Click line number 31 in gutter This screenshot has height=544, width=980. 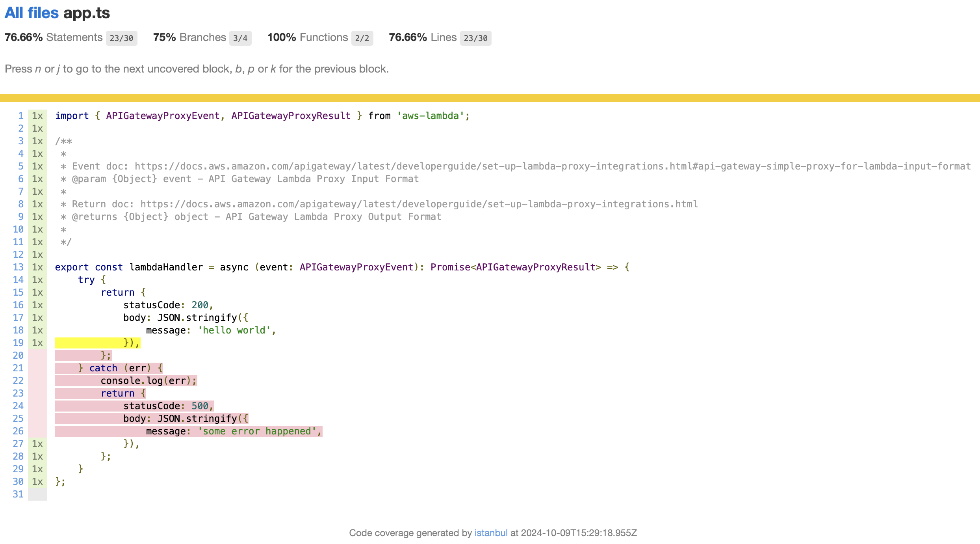click(x=18, y=494)
